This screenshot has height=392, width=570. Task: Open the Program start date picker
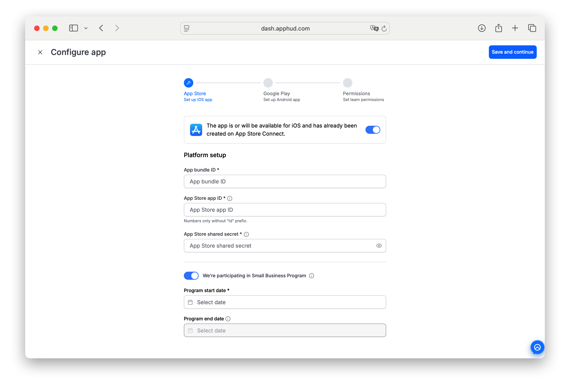pos(285,302)
